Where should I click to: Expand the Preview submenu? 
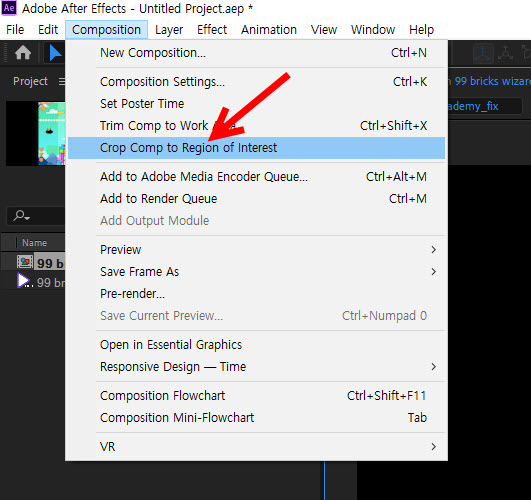point(256,250)
